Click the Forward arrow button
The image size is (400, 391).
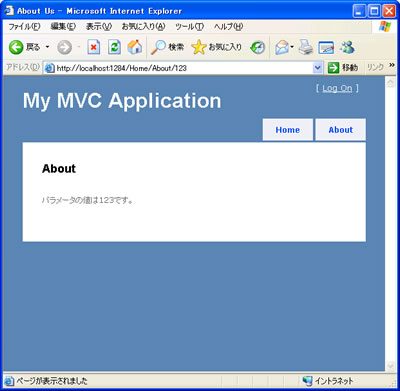tap(64, 47)
